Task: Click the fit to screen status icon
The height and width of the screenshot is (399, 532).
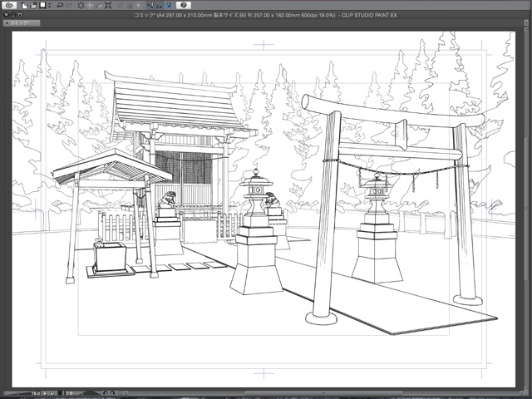Action: coord(60,393)
